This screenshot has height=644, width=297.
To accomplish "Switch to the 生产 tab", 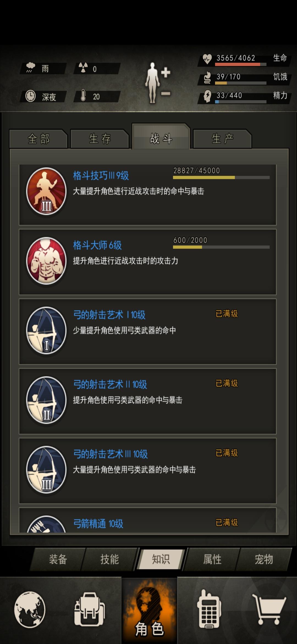I will [x=222, y=139].
